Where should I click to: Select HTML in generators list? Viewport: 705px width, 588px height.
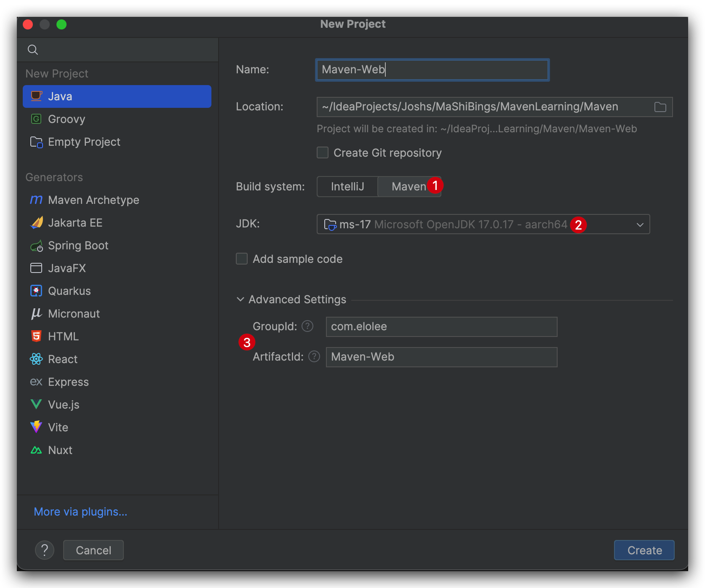pyautogui.click(x=117, y=337)
